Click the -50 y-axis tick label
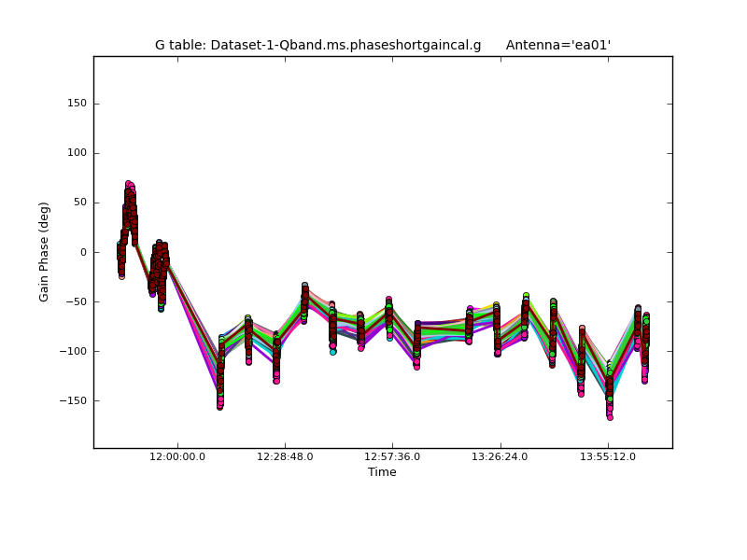The height and width of the screenshot is (560, 747). 77,301
